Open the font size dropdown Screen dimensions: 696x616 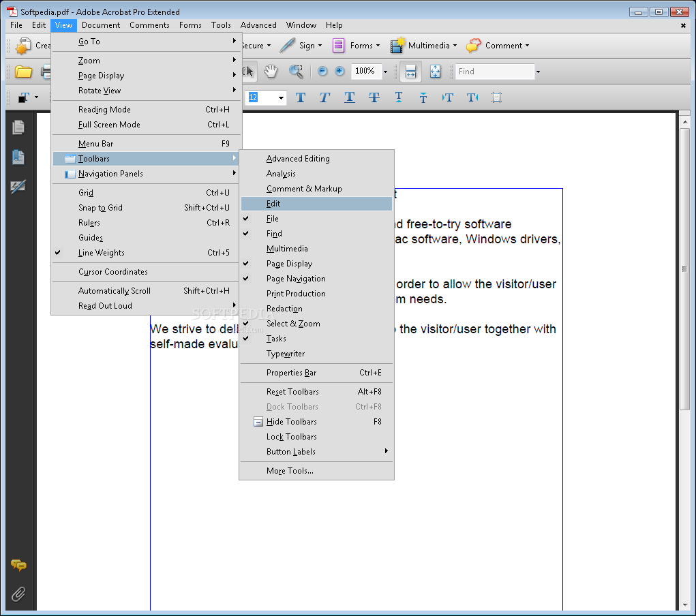[281, 97]
